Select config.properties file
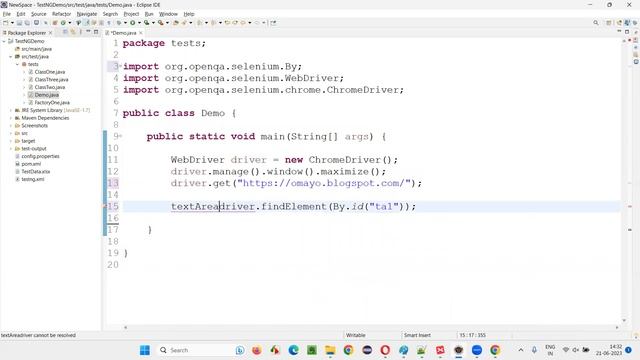 40,156
